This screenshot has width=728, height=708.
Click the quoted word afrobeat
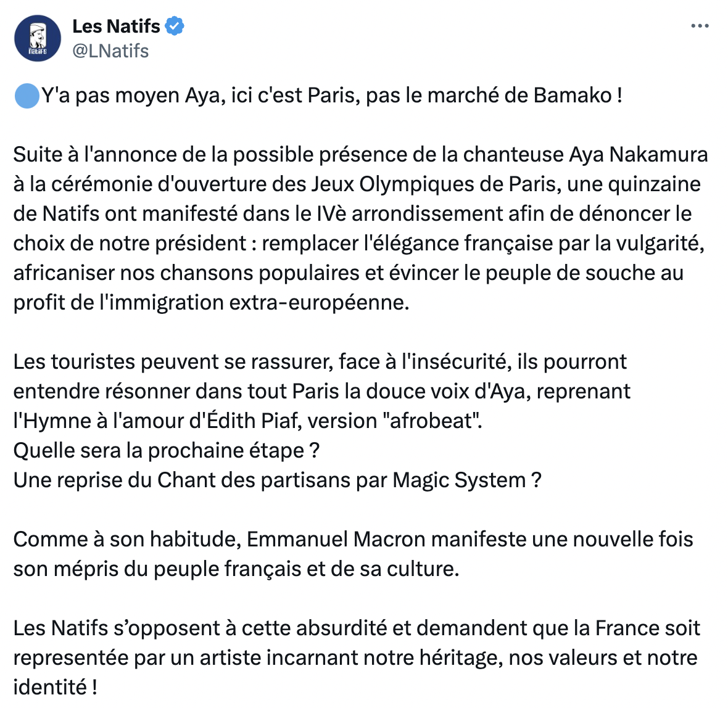click(x=432, y=421)
